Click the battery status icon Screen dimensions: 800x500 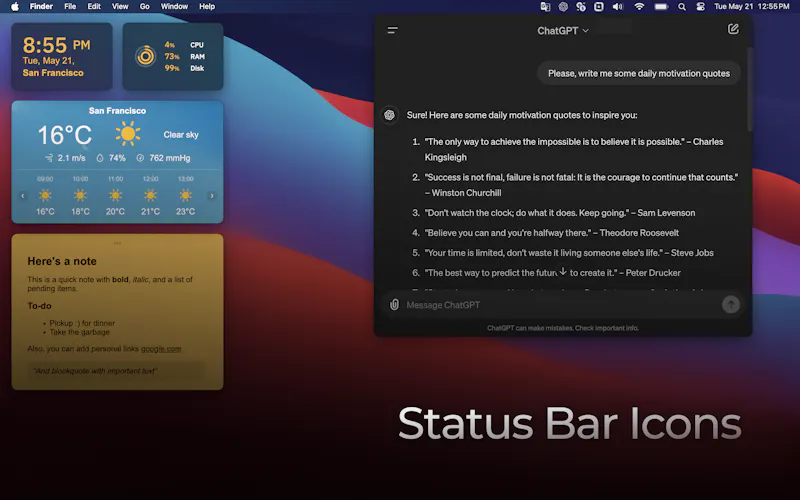661,7
